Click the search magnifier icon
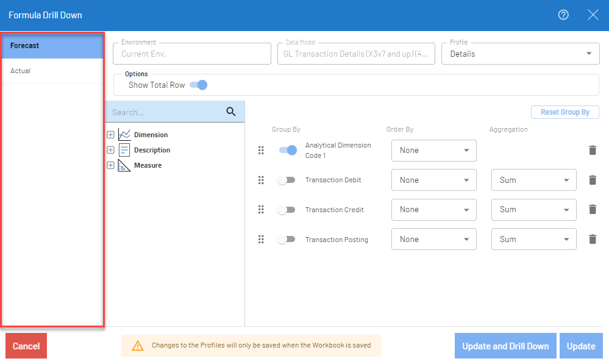This screenshot has width=609, height=364. 230,112
